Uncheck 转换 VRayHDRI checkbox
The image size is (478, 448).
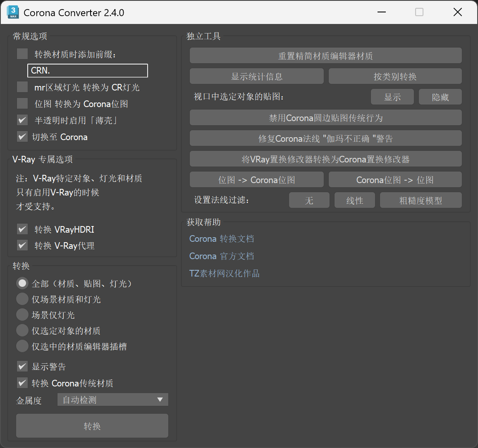point(22,229)
